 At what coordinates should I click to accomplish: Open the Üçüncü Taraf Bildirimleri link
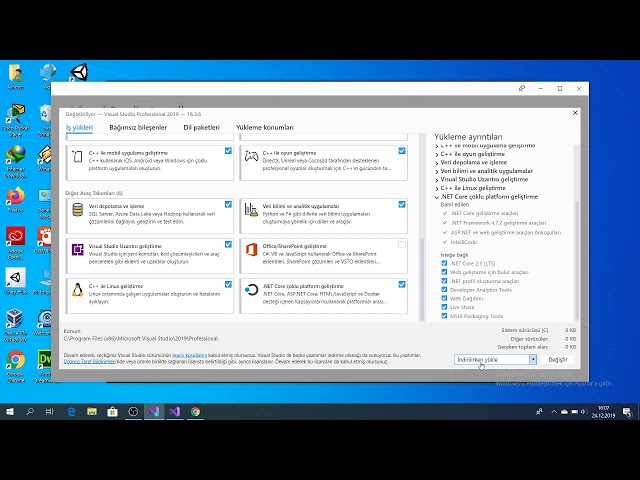89,362
